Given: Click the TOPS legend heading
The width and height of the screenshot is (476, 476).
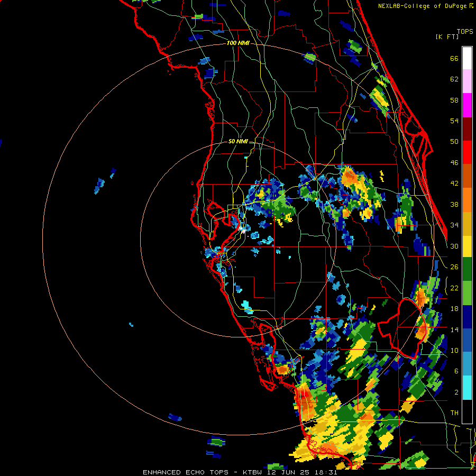Looking at the screenshot, I should (x=465, y=32).
